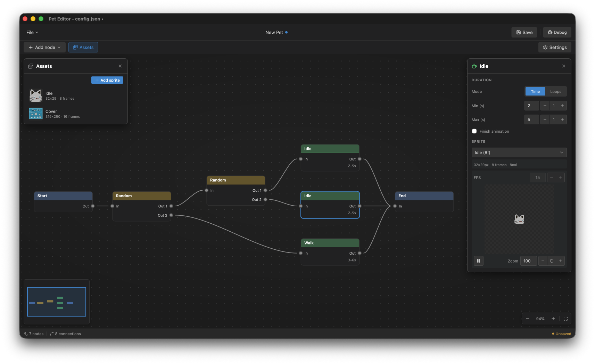
Task: Select the Idle cat sprite thumbnail
Action: (x=35, y=96)
